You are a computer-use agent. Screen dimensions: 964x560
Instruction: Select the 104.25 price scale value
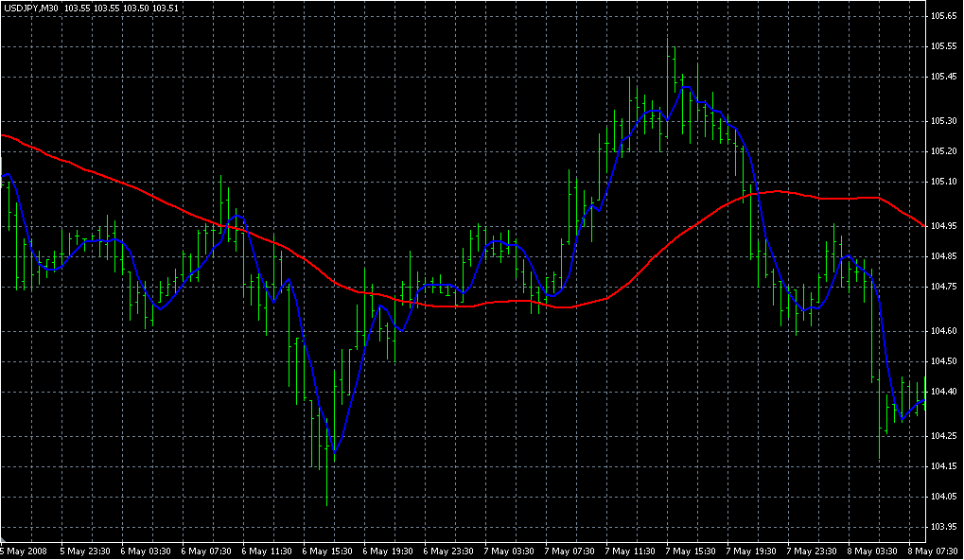944,436
